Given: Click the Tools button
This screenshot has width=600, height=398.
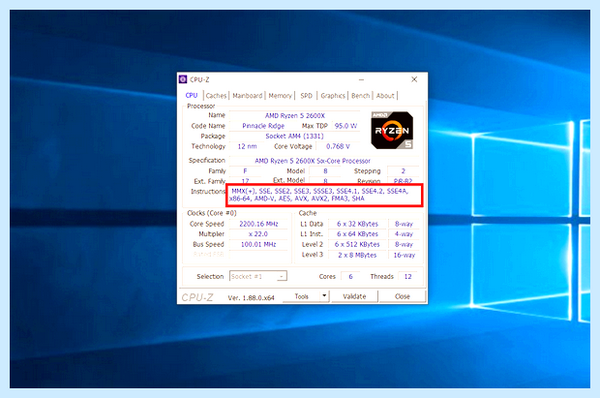Looking at the screenshot, I should 302,296.
